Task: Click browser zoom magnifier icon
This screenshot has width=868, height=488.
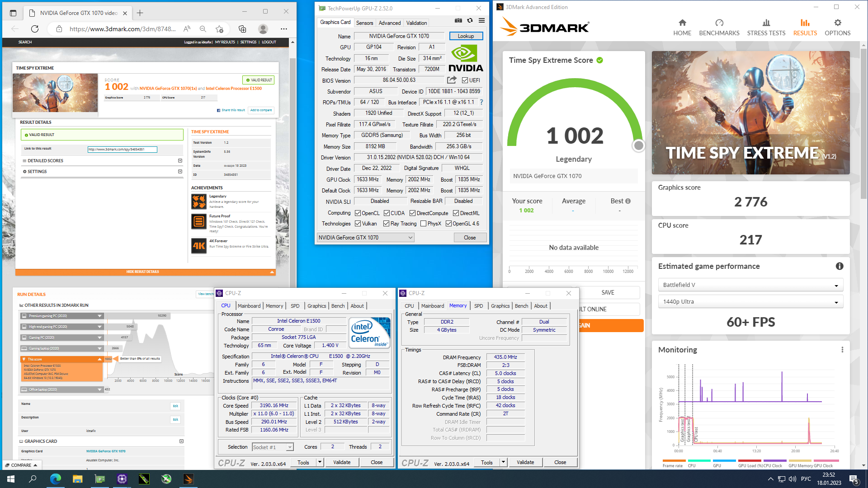Action: (x=203, y=29)
